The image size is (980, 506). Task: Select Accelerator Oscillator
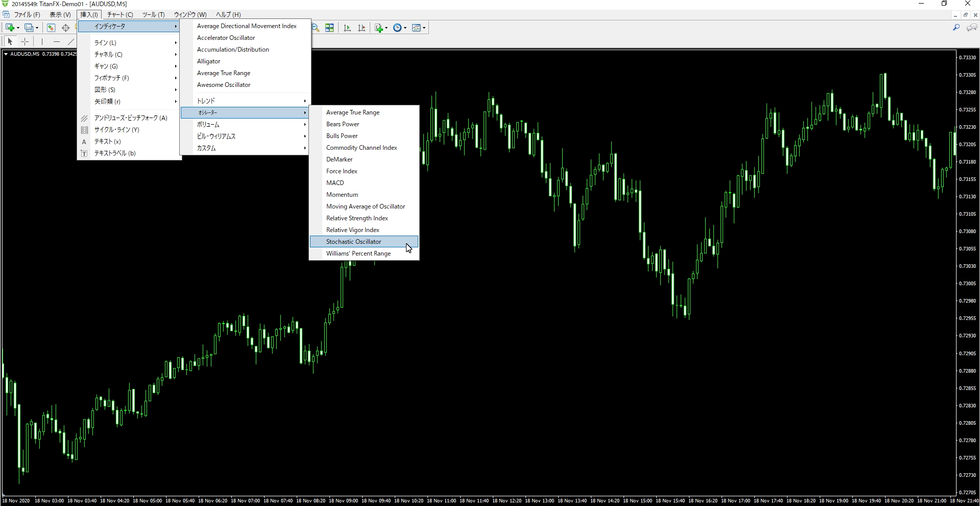point(245,38)
